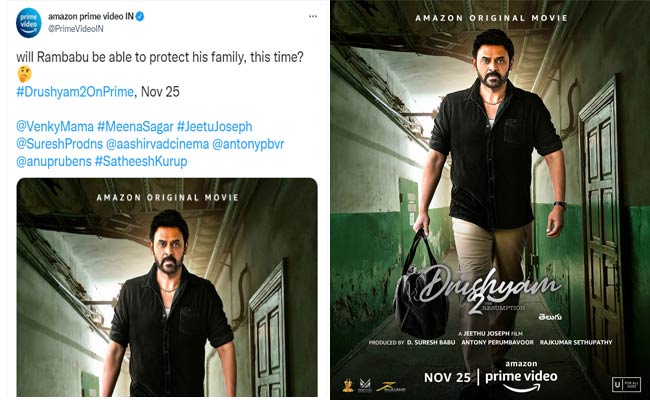The height and width of the screenshot is (400, 650).
Task: Open the @VenkyMama mention
Action: pyautogui.click(x=55, y=126)
